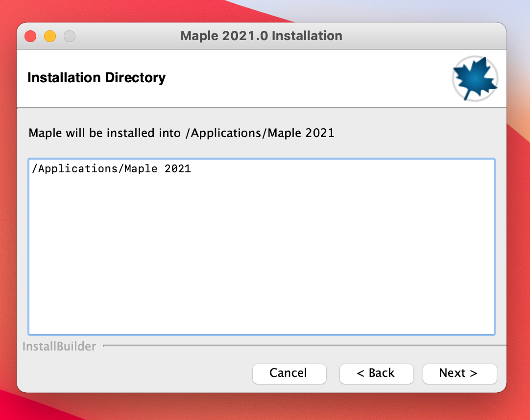
Task: Minimize the installer using the yellow button
Action: pos(50,36)
